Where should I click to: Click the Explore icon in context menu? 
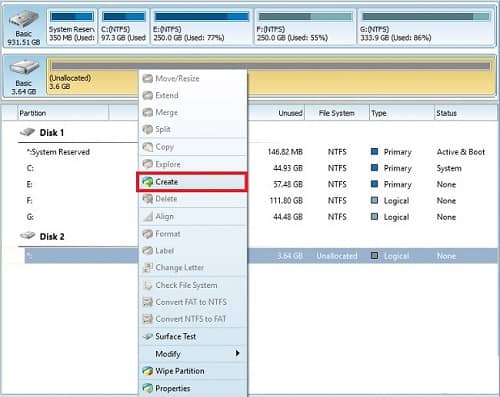[x=147, y=164]
